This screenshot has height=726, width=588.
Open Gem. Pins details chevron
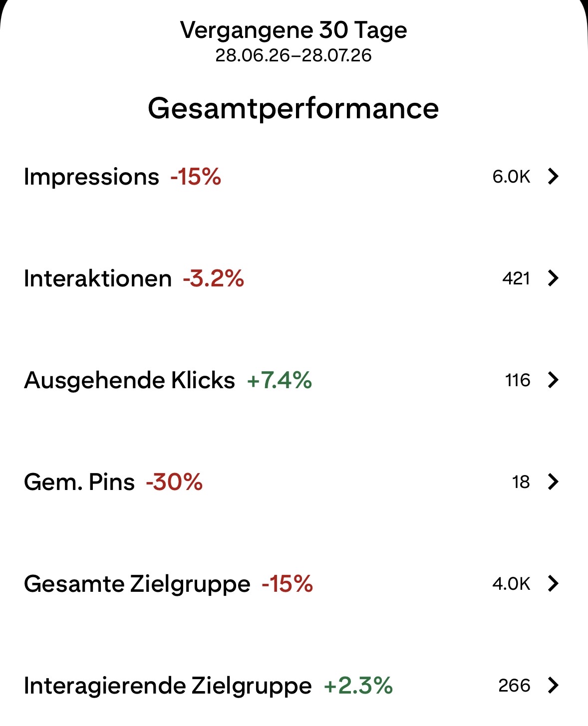coord(553,482)
